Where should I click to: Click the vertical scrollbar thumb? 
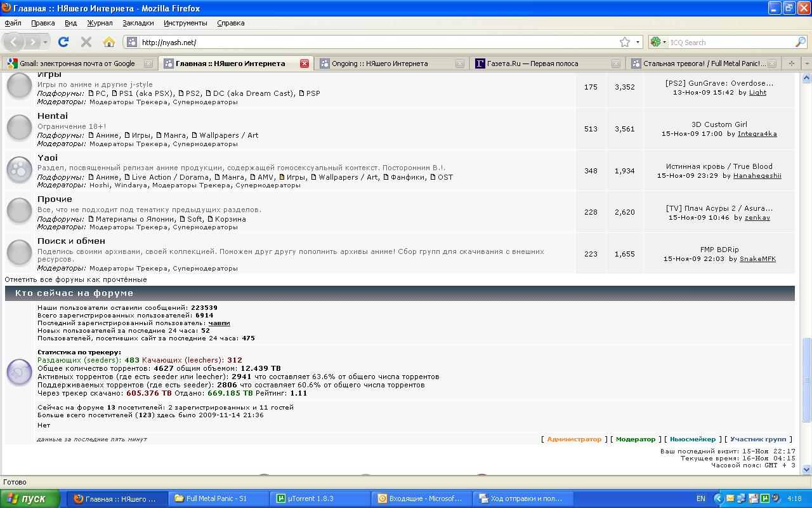point(806,379)
